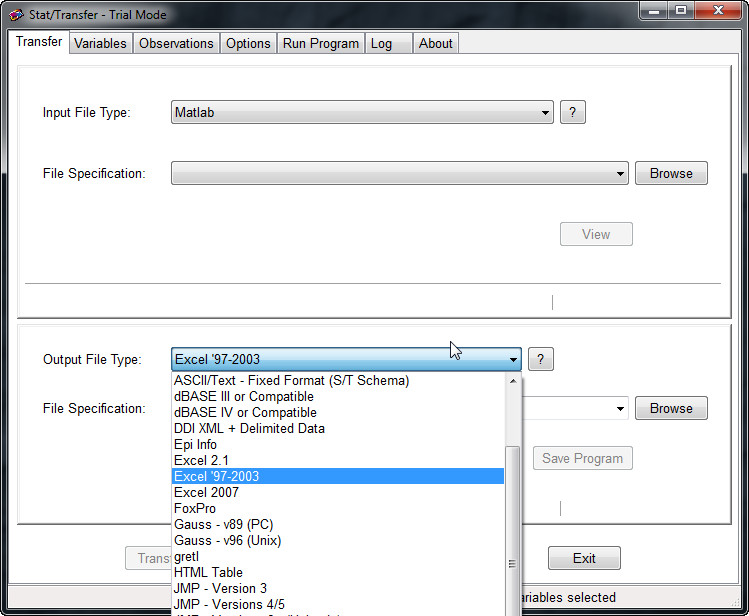This screenshot has height=616, width=749.
Task: Open the Run Program tab
Action: 321,43
